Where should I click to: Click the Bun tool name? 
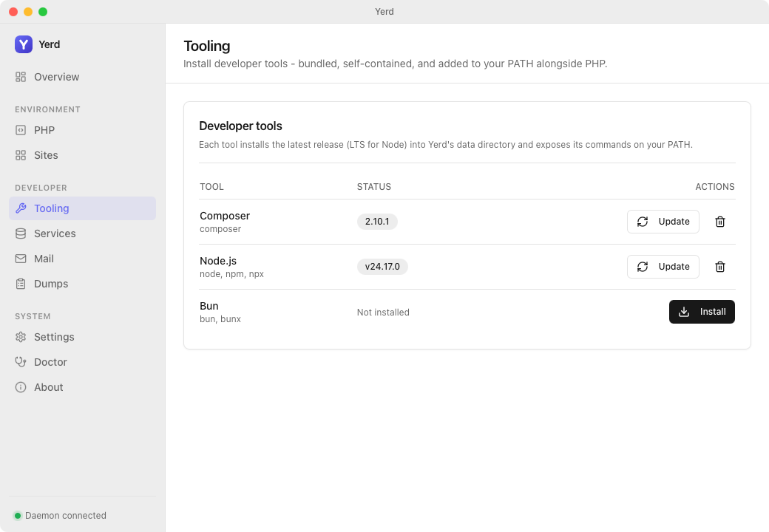click(x=209, y=306)
